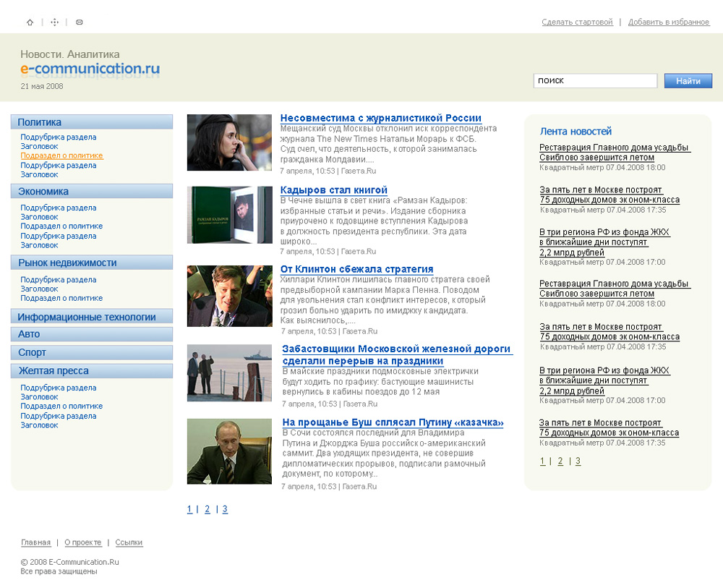Open the 'Спорт' section

click(92, 352)
